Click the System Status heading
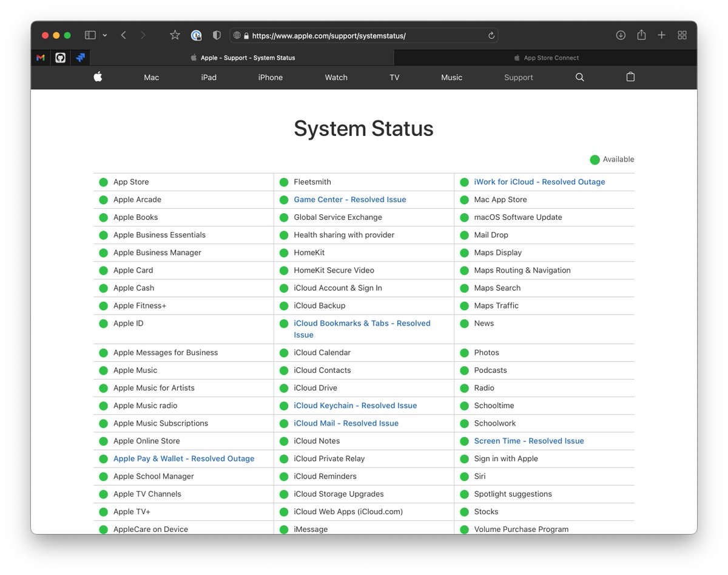Image resolution: width=728 pixels, height=575 pixels. [x=363, y=129]
